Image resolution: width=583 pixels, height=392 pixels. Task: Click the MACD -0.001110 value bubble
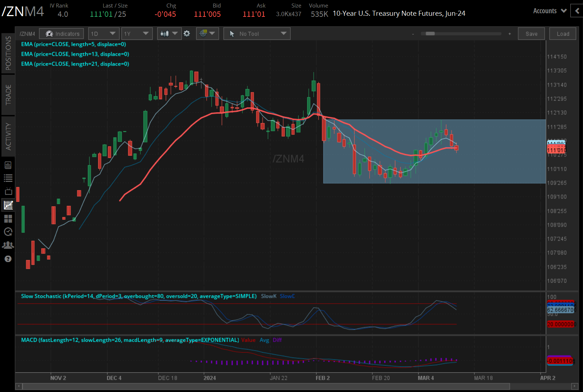(561, 361)
